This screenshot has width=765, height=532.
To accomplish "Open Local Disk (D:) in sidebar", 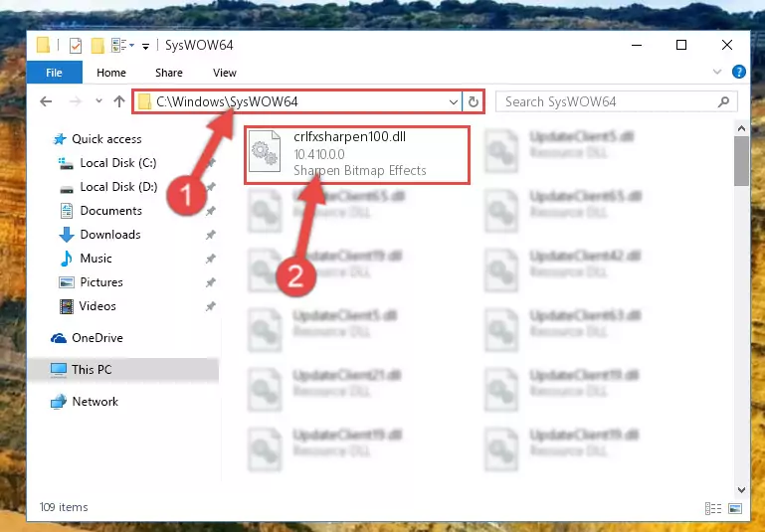I will click(118, 187).
